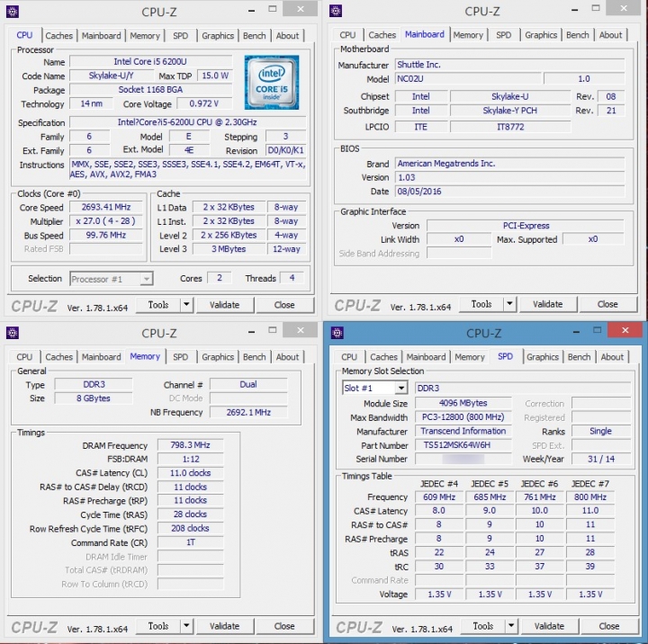Image resolution: width=648 pixels, height=644 pixels.
Task: Close the SPD window with red X
Action: [625, 330]
